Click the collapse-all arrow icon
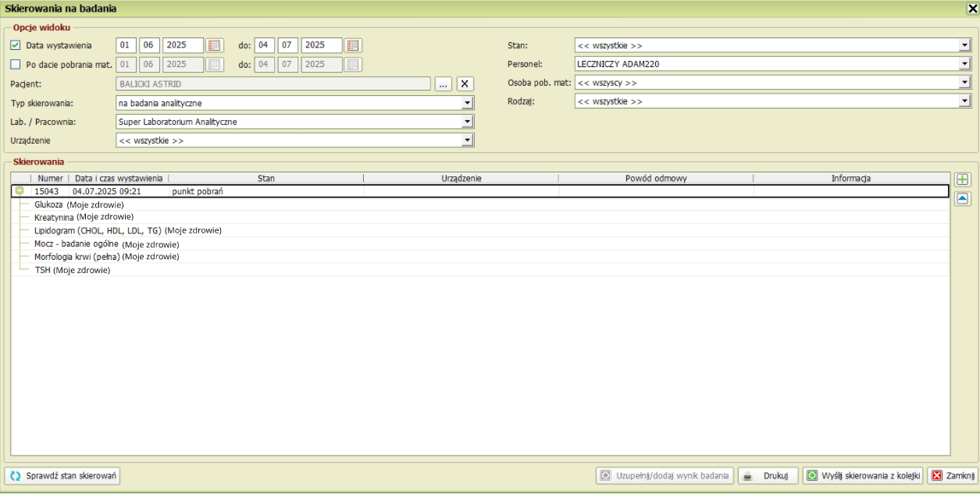 point(962,198)
